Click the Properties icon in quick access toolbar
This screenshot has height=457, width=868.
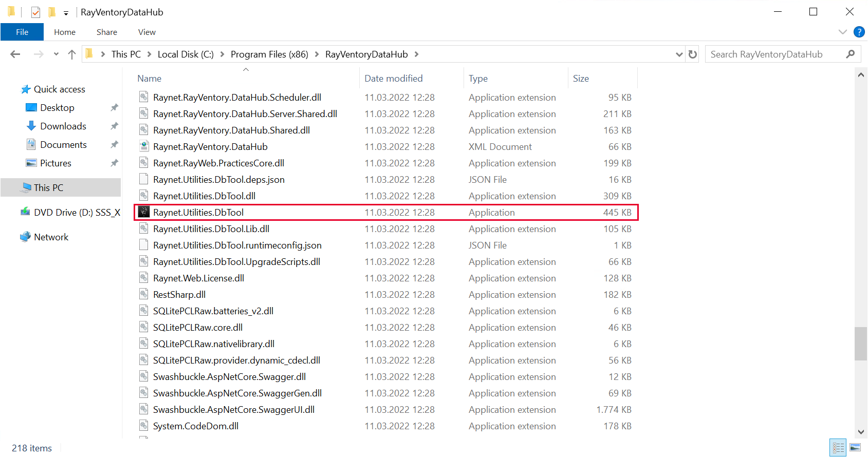(35, 12)
